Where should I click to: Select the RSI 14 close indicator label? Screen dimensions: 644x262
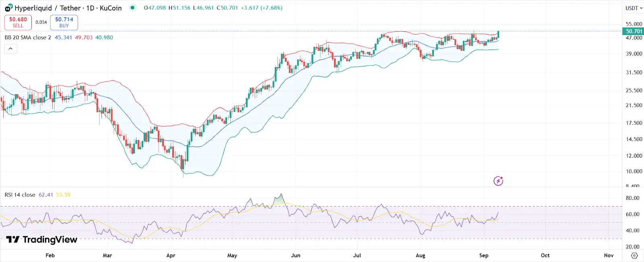20,195
